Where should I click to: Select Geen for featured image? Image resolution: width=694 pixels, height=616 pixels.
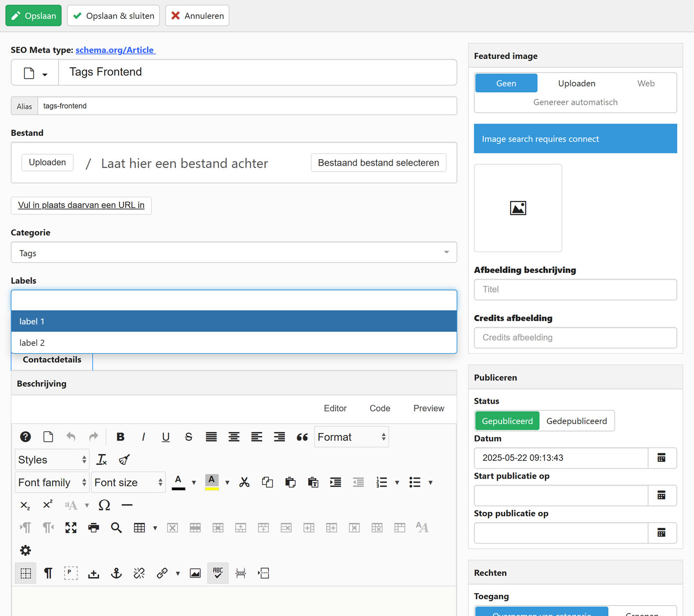[x=506, y=83]
